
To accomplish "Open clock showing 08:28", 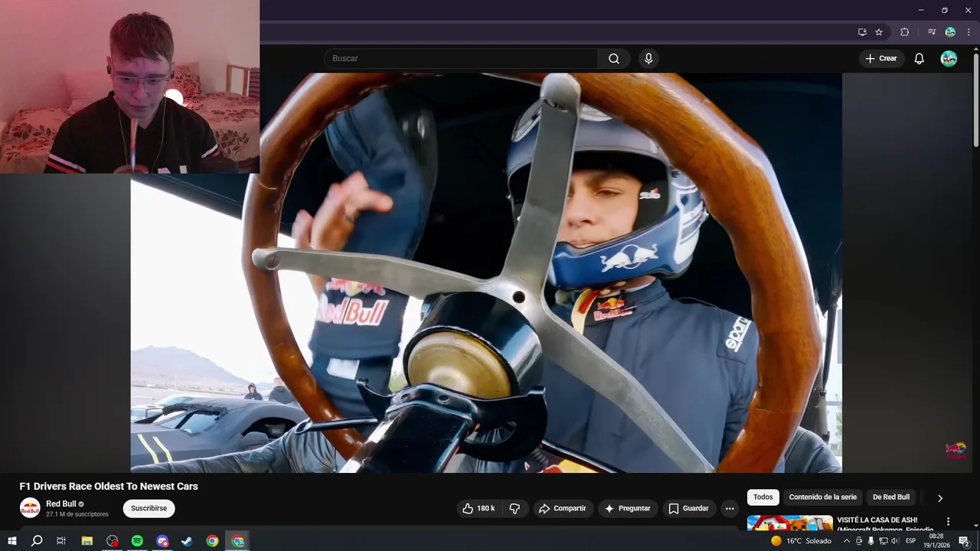I will [936, 541].
